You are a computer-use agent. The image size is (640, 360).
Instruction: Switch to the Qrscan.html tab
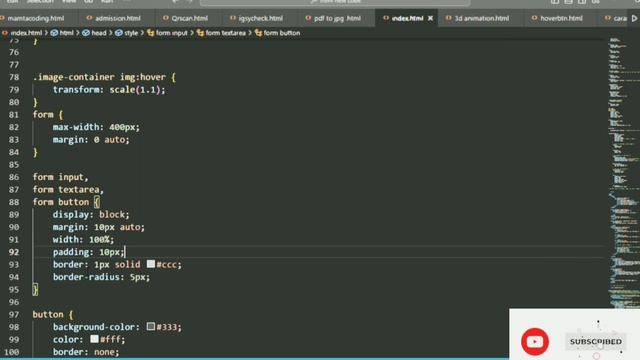click(x=185, y=18)
